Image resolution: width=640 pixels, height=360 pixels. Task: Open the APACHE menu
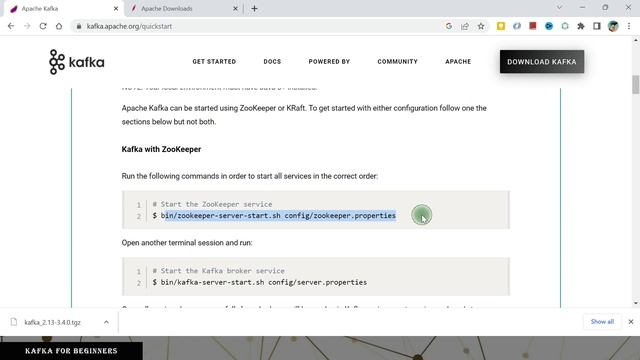tap(458, 62)
